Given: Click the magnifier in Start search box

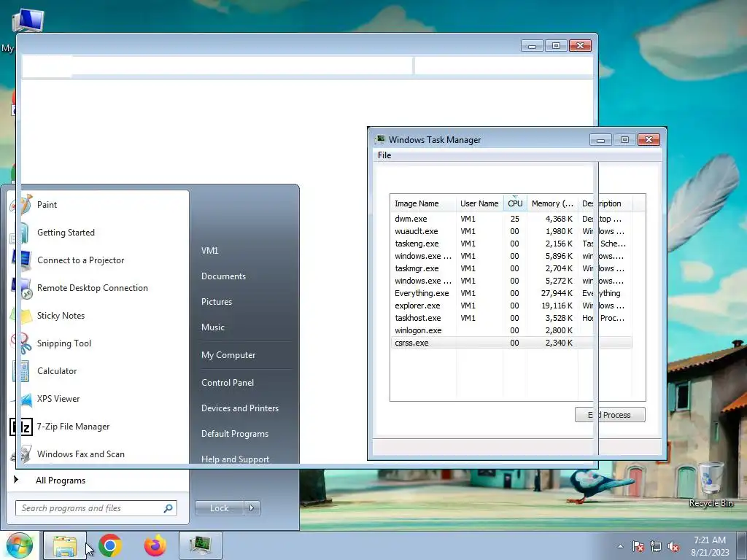Looking at the screenshot, I should (x=168, y=508).
